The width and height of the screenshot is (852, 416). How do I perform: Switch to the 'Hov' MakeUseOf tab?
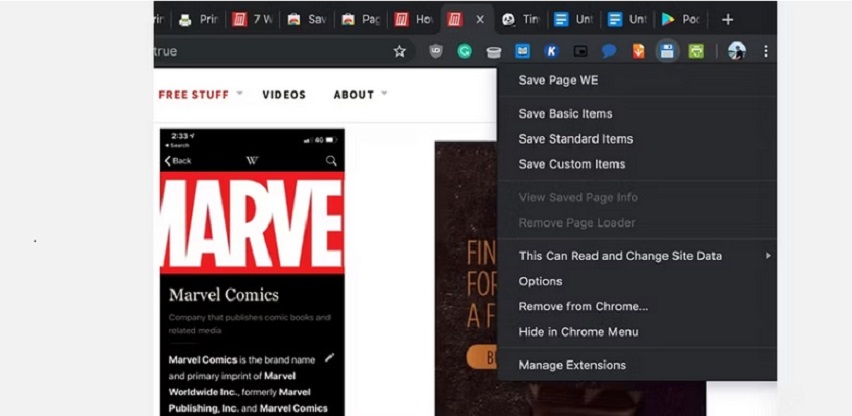tap(414, 20)
